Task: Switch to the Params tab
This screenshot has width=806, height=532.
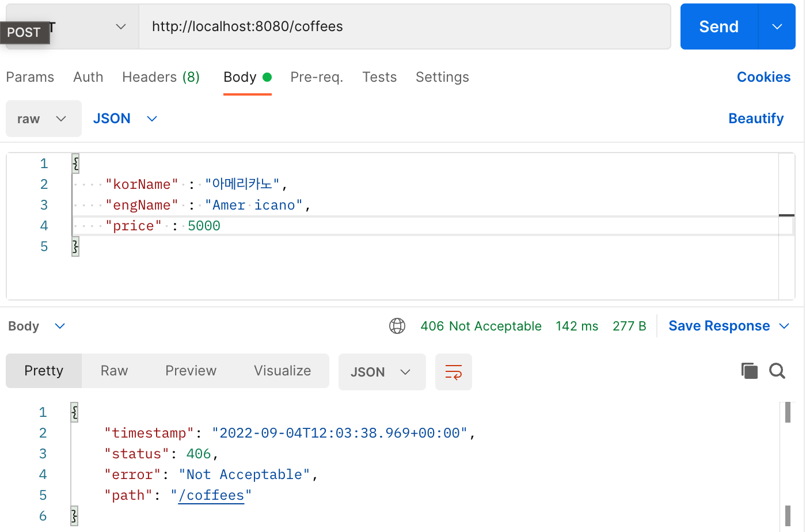Action: (x=30, y=77)
